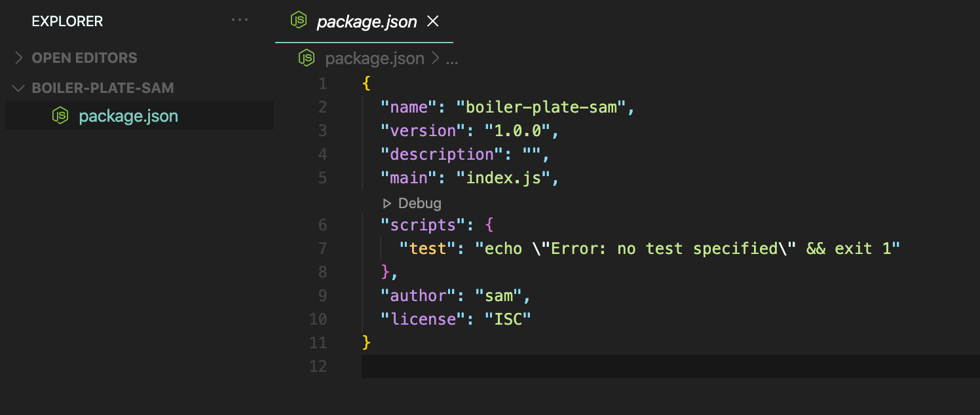
Task: Click the closing brace on line 11
Action: tap(366, 342)
